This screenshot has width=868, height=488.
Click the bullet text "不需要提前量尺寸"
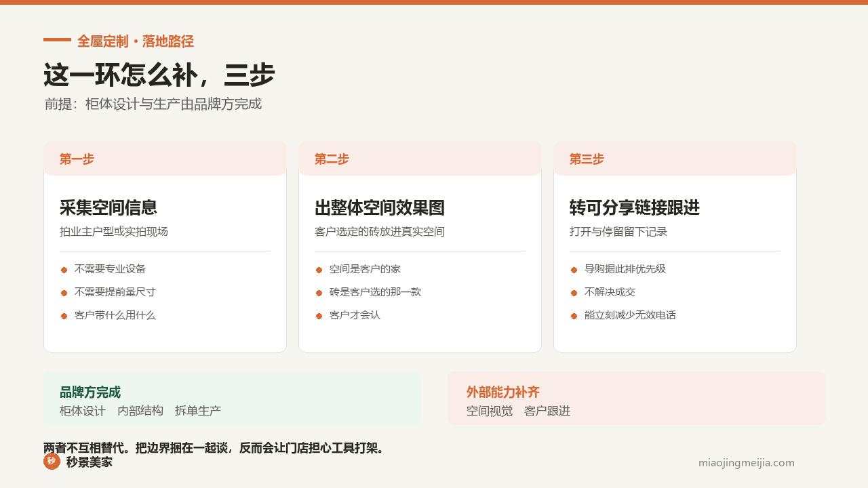[115, 292]
